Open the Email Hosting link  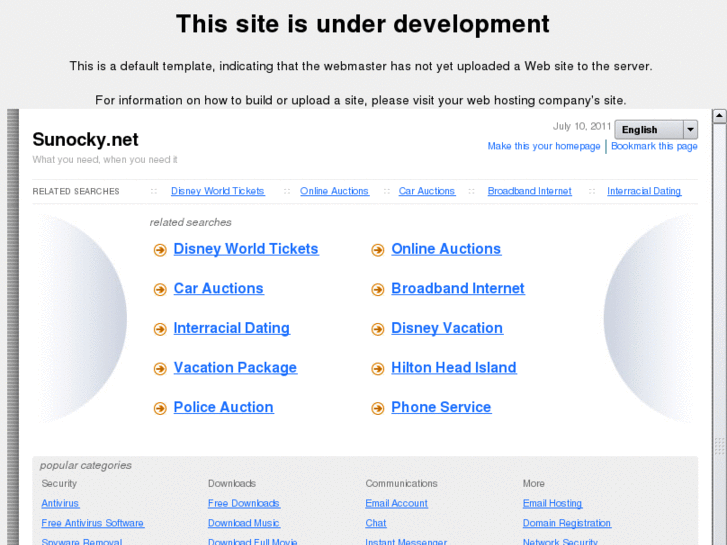coord(552,503)
